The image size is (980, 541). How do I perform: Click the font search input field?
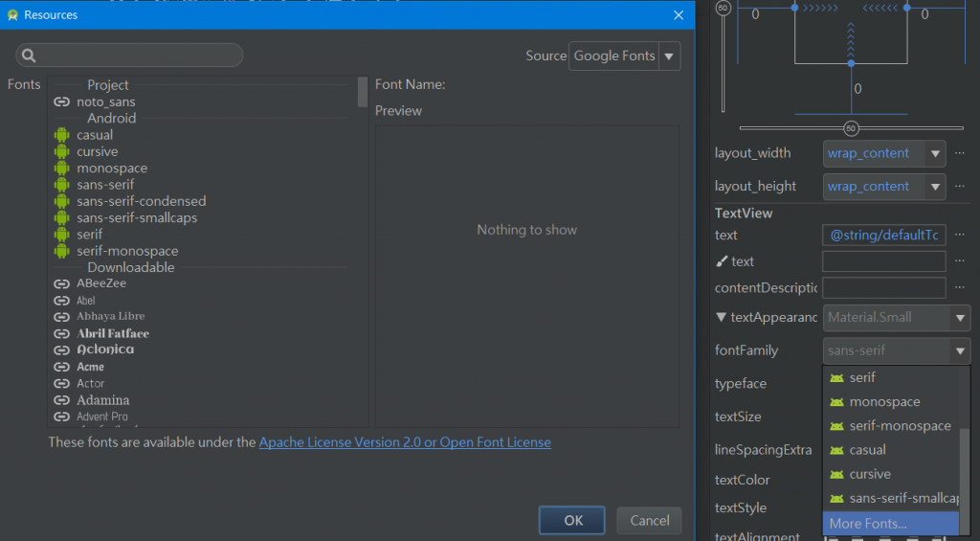click(x=129, y=56)
